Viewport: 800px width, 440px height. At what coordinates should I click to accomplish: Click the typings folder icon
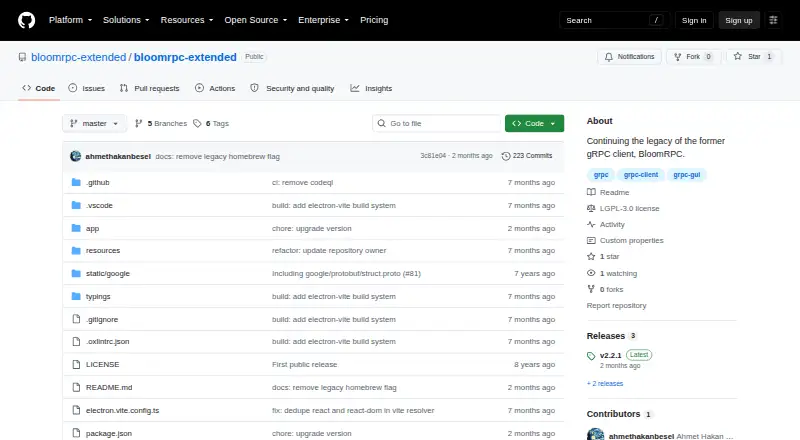pos(76,297)
